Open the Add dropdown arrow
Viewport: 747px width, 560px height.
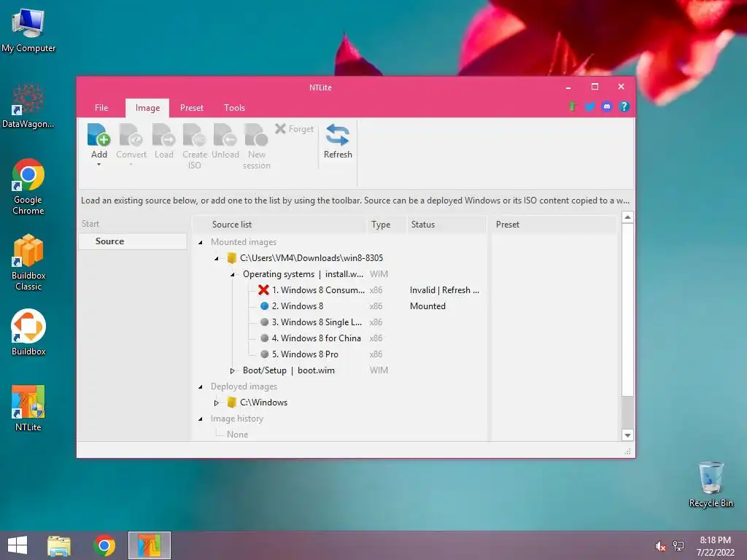click(x=98, y=165)
